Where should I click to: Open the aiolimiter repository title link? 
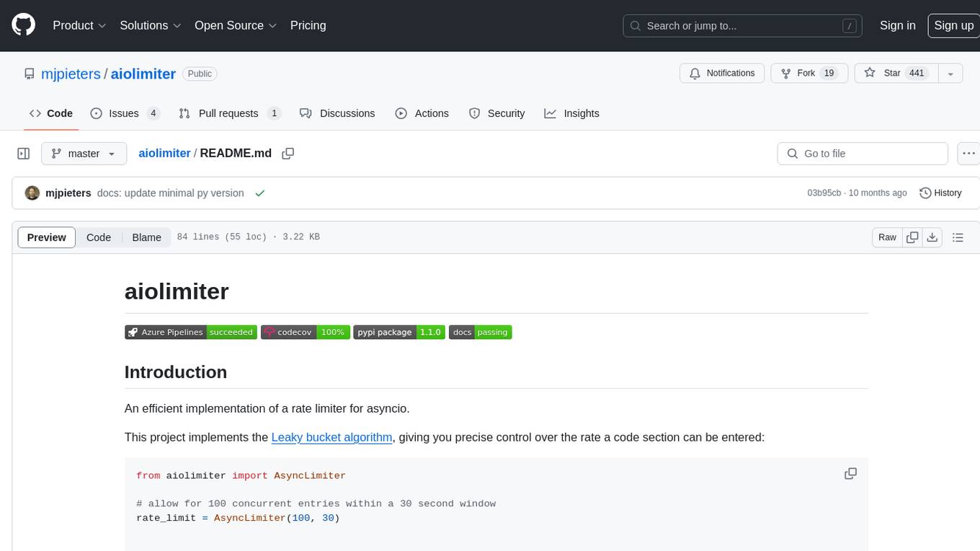coord(143,74)
